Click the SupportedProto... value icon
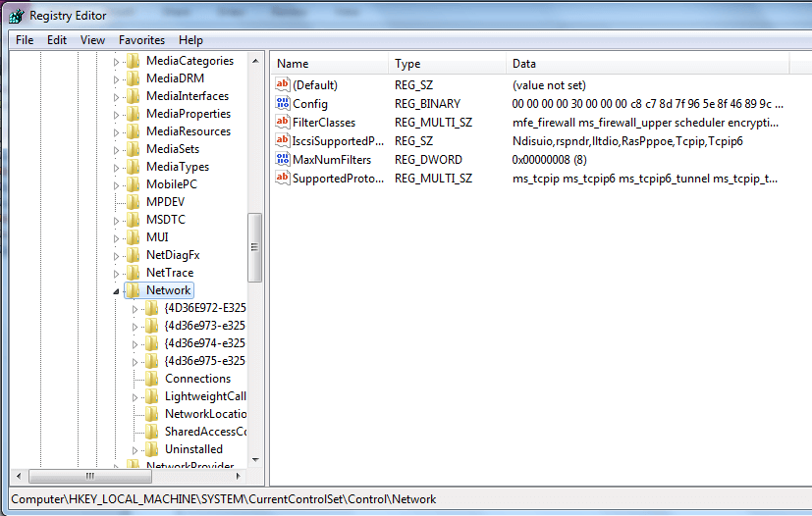 tap(282, 178)
